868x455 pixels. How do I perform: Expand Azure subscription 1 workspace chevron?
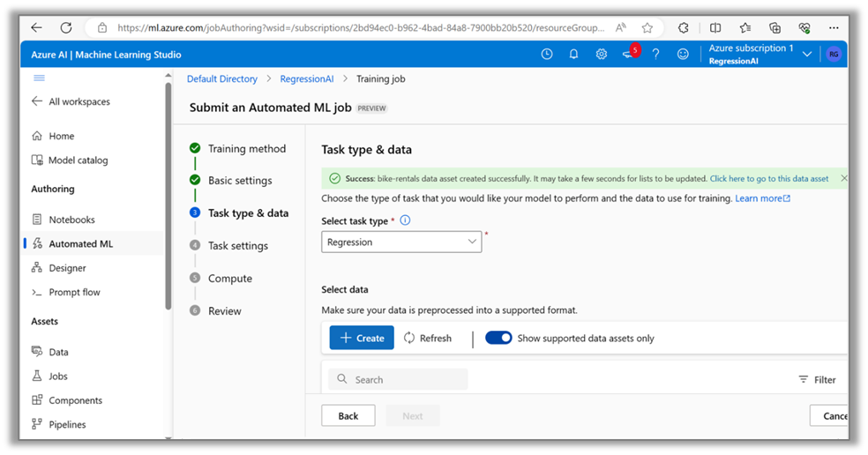(x=807, y=55)
